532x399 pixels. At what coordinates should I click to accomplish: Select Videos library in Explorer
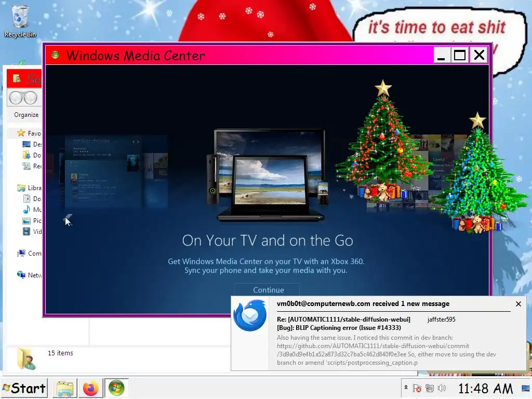(32, 231)
